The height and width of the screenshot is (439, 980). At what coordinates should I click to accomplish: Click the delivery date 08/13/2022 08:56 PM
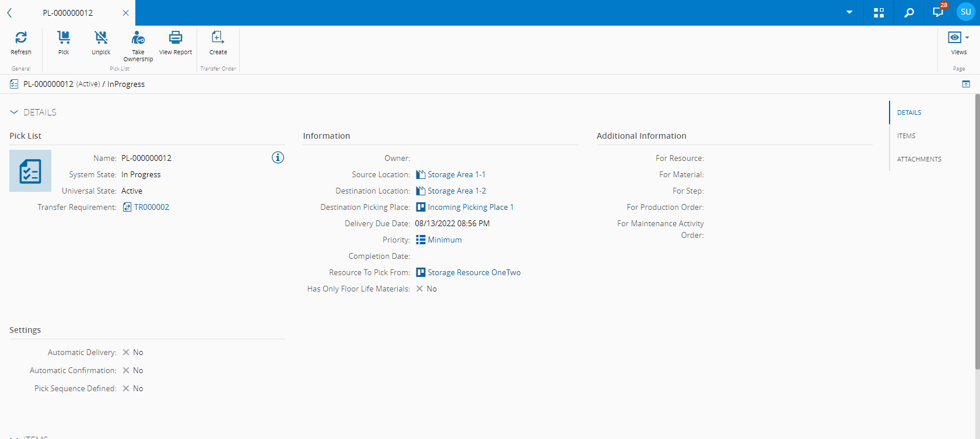pos(452,223)
